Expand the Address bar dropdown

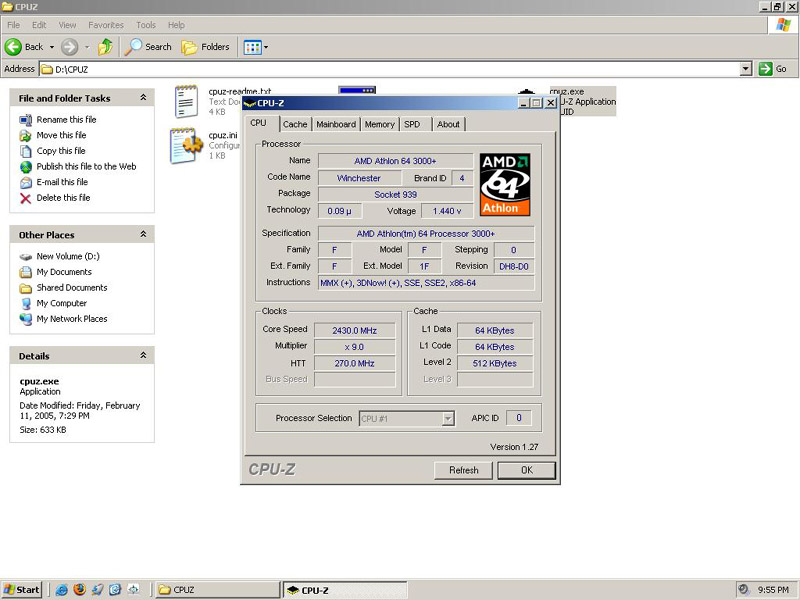point(745,69)
